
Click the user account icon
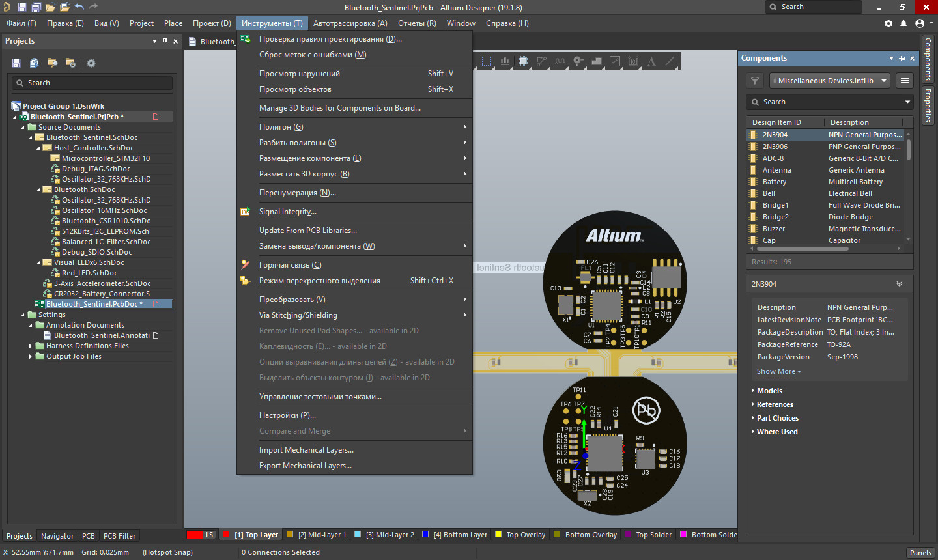click(920, 23)
